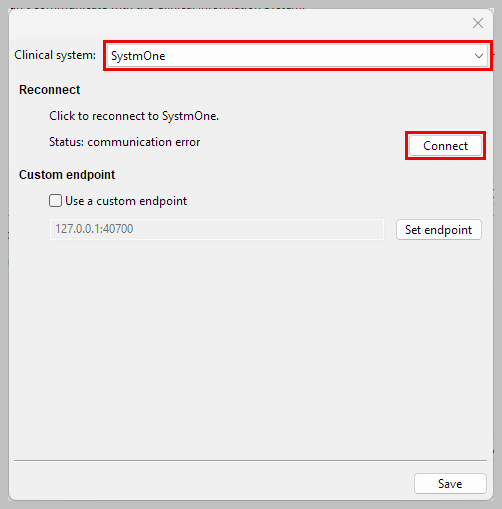
Task: Enable the custom endpoint checkbox
Action: tap(55, 201)
